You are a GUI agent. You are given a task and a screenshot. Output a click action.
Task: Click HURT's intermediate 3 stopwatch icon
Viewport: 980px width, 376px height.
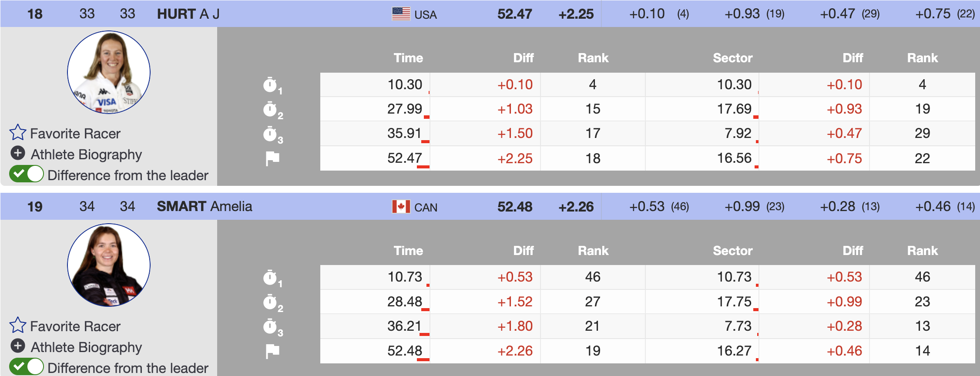(x=271, y=134)
